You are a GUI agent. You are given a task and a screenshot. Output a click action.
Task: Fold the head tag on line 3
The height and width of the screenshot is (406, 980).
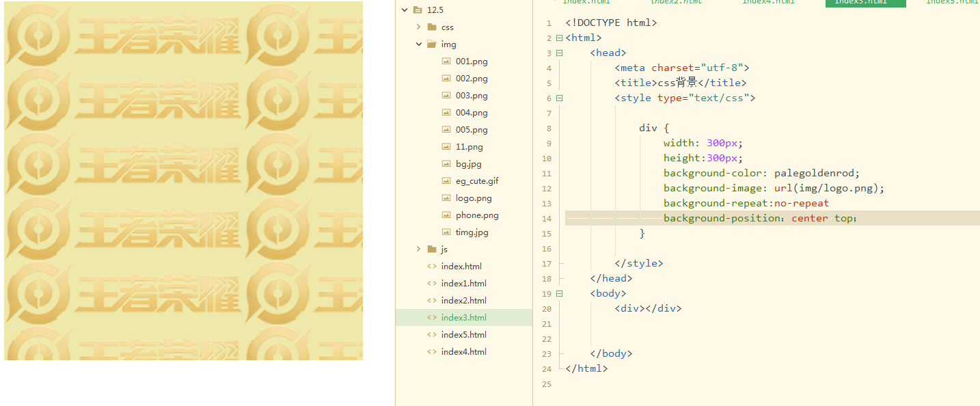click(559, 53)
